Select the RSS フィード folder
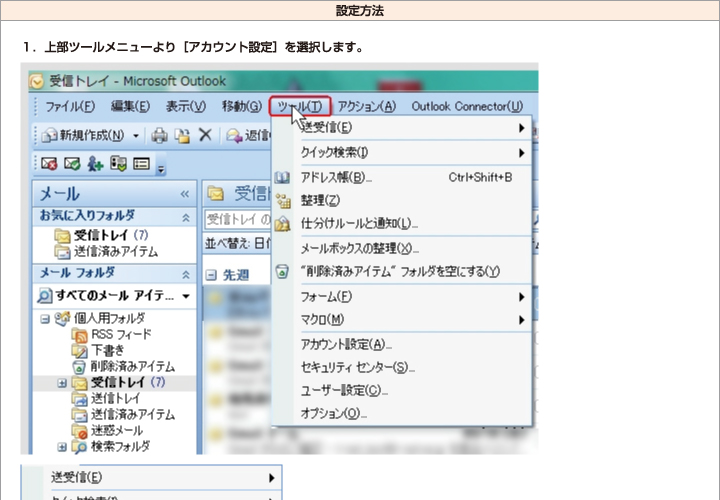Screen dimensions: 720x500 tap(112, 335)
